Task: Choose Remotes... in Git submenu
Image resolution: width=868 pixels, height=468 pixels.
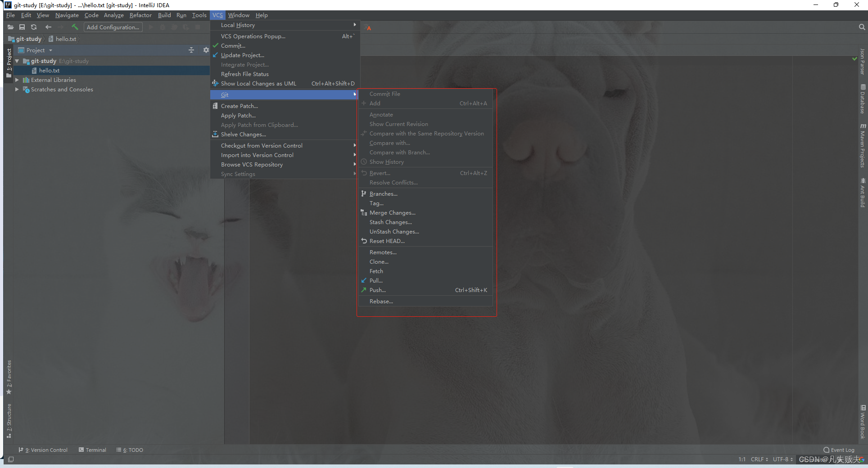Action: click(x=425, y=252)
